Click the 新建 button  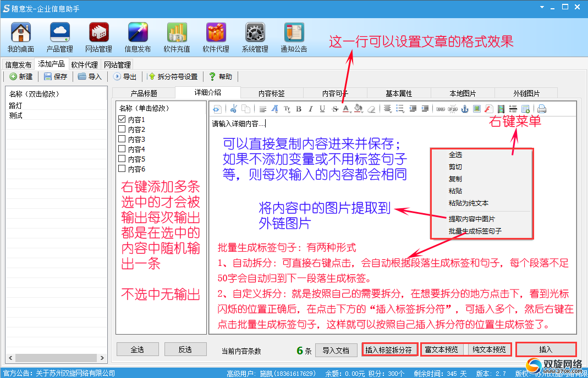pyautogui.click(x=21, y=76)
